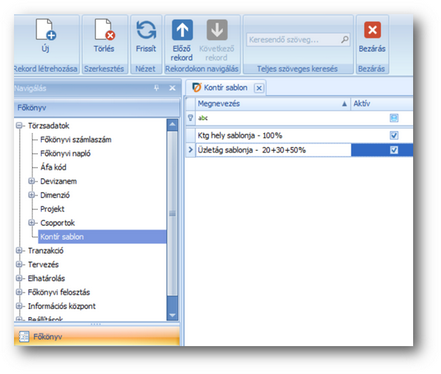Viewport: 441px width, 374px height.
Task: Click the Főkönyv navigation group header
Action: pyautogui.click(x=97, y=108)
